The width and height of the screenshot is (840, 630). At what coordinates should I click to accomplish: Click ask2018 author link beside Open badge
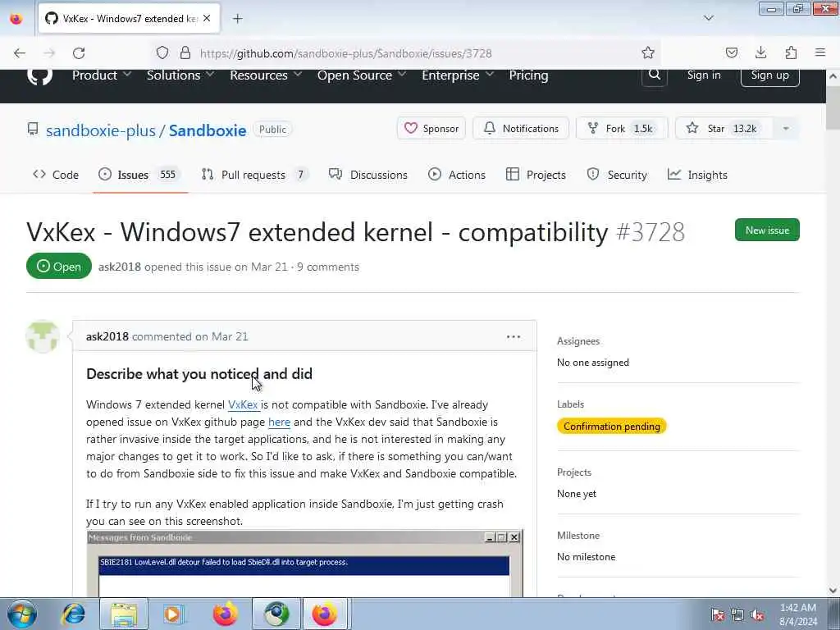(x=120, y=267)
